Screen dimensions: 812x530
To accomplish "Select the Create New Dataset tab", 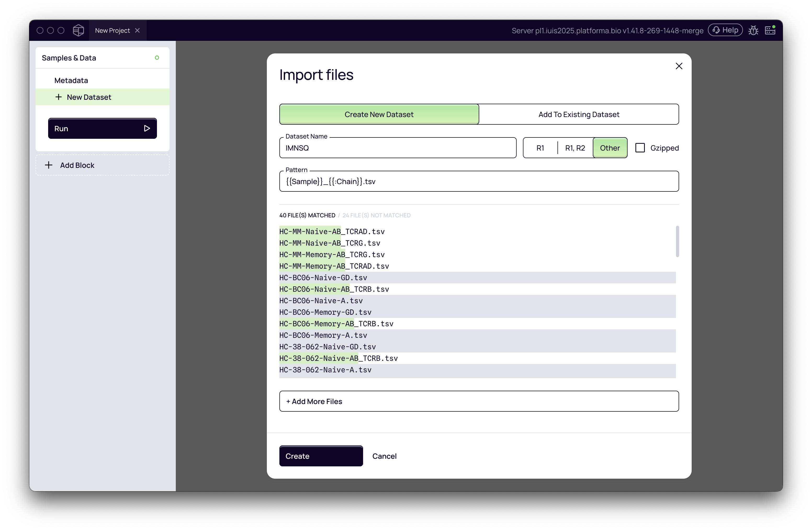I will 379,114.
